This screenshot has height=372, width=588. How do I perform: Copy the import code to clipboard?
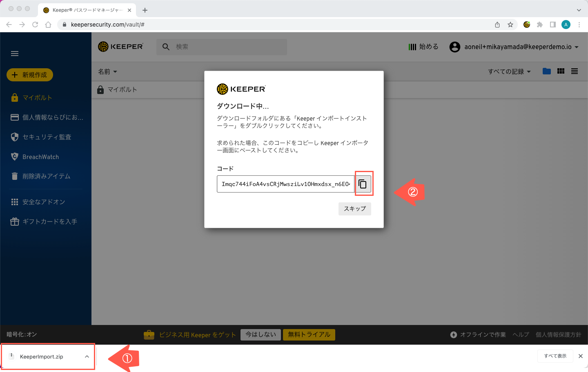click(x=363, y=184)
